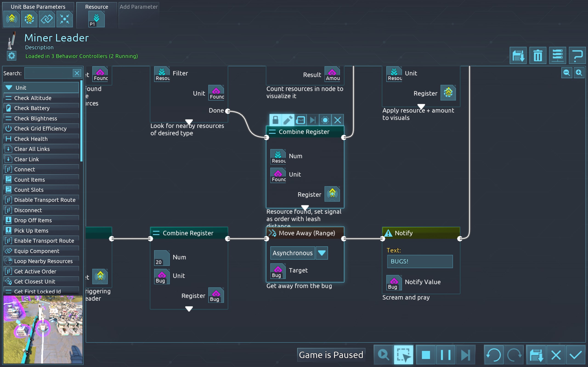This screenshot has width=588, height=367.
Task: Click the trash delete behavior icon
Action: (538, 56)
